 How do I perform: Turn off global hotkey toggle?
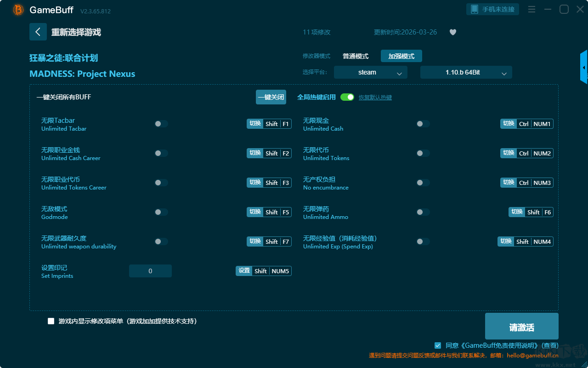click(347, 97)
